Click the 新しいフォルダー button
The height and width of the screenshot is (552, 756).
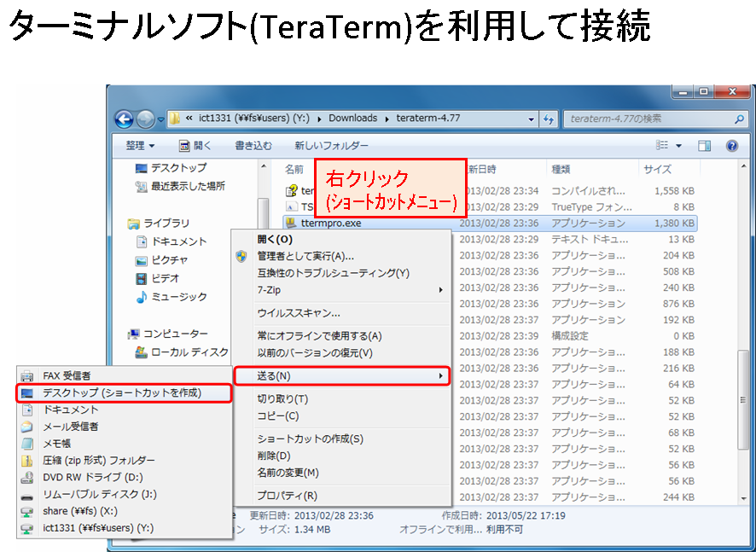point(331,146)
